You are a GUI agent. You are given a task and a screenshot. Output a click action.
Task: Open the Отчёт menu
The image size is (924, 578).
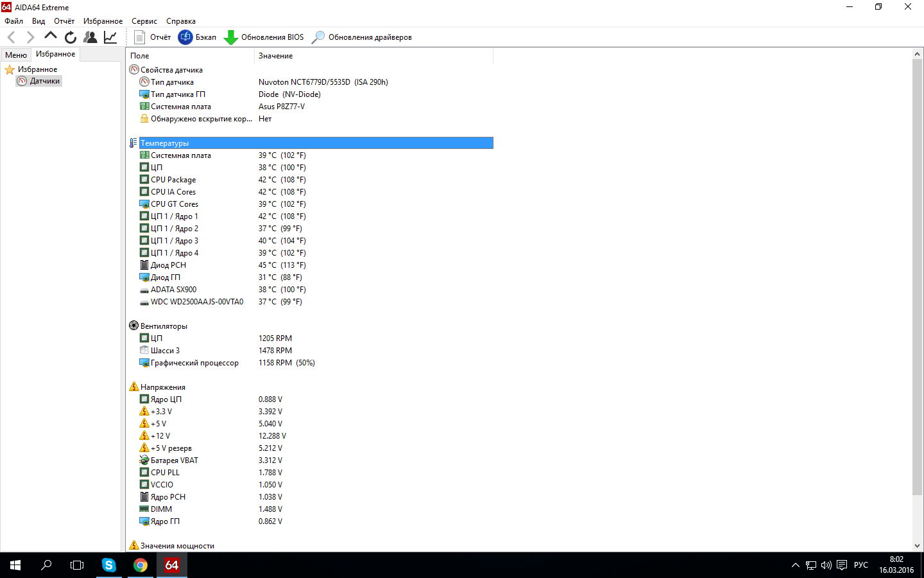[x=64, y=21]
